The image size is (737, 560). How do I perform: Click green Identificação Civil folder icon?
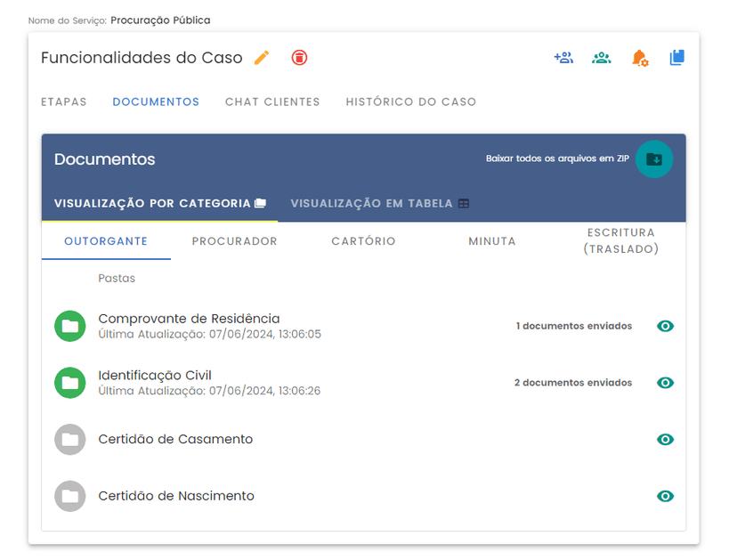click(x=69, y=383)
